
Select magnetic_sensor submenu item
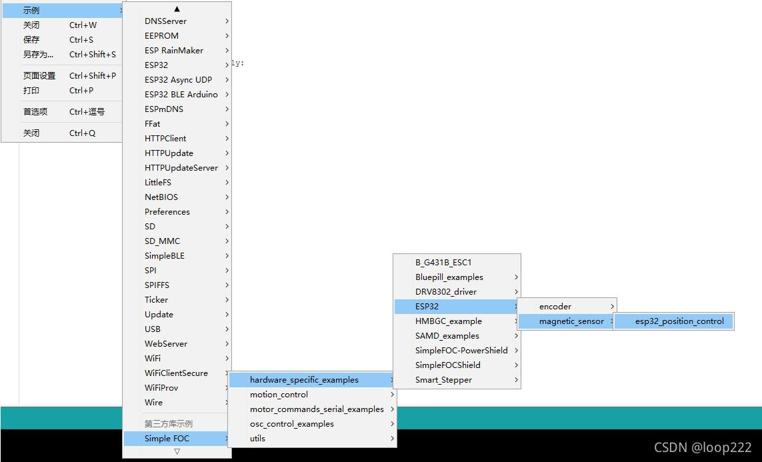[567, 321]
